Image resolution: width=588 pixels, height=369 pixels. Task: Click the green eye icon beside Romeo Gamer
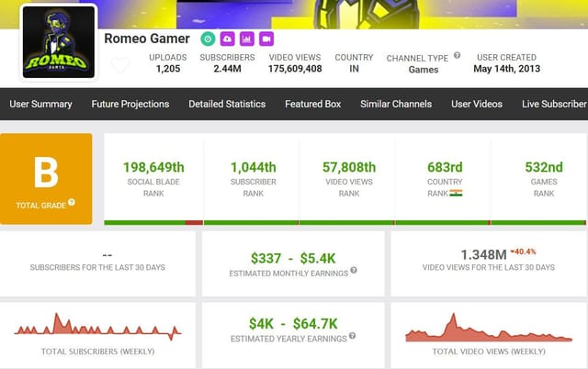click(x=209, y=39)
